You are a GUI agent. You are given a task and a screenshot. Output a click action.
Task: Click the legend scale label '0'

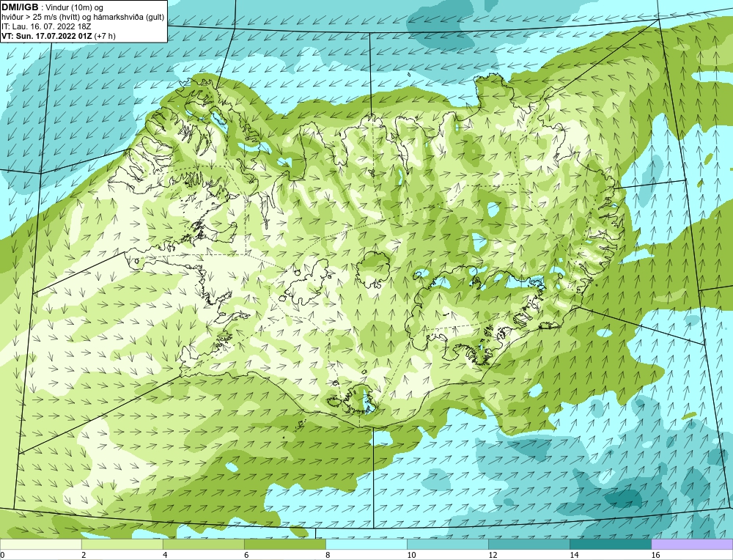2,555
